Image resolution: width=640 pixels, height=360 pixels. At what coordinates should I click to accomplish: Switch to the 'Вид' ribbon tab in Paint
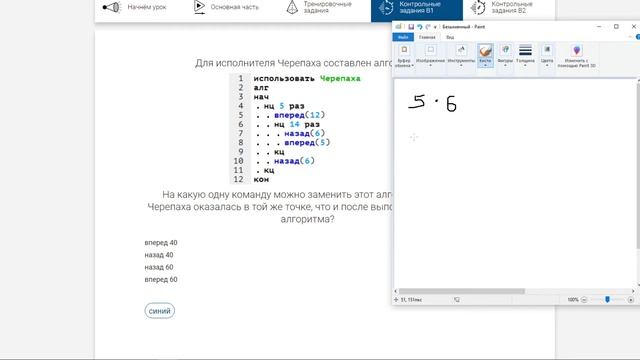(x=450, y=37)
